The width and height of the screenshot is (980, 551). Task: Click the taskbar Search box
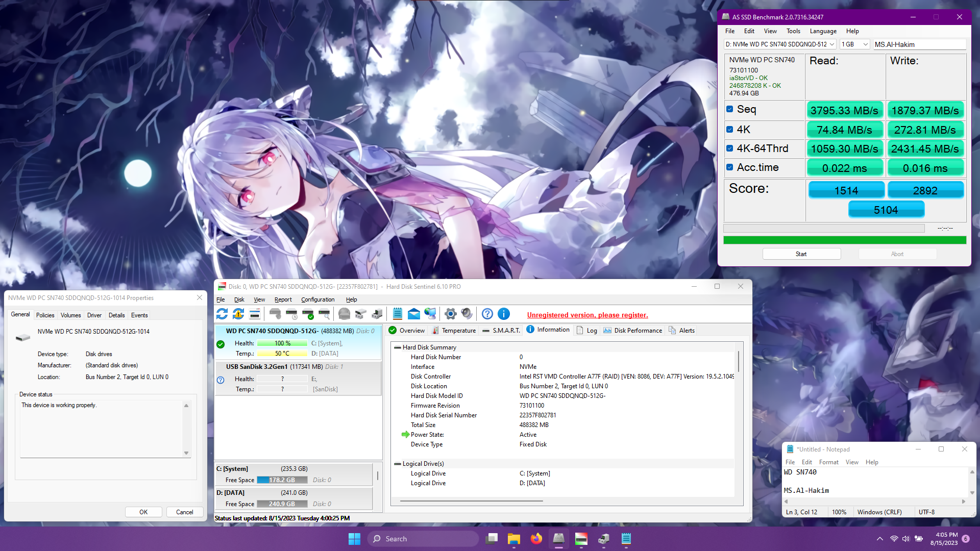point(423,539)
